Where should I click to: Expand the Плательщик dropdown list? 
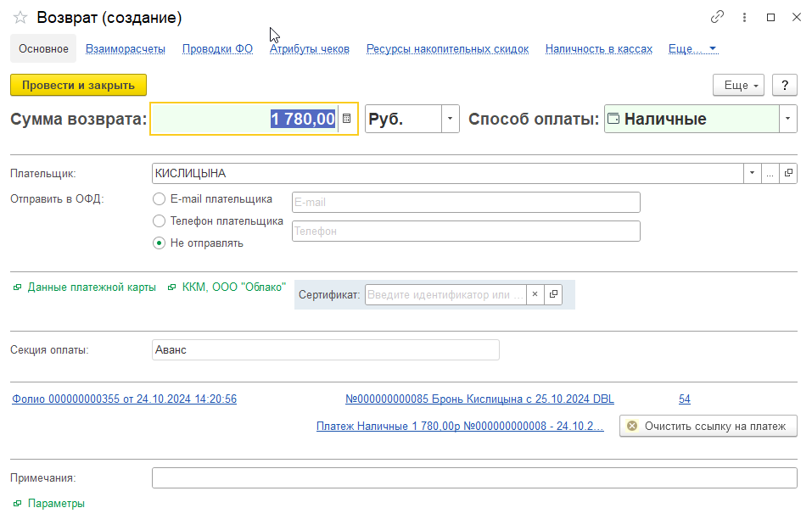click(752, 173)
